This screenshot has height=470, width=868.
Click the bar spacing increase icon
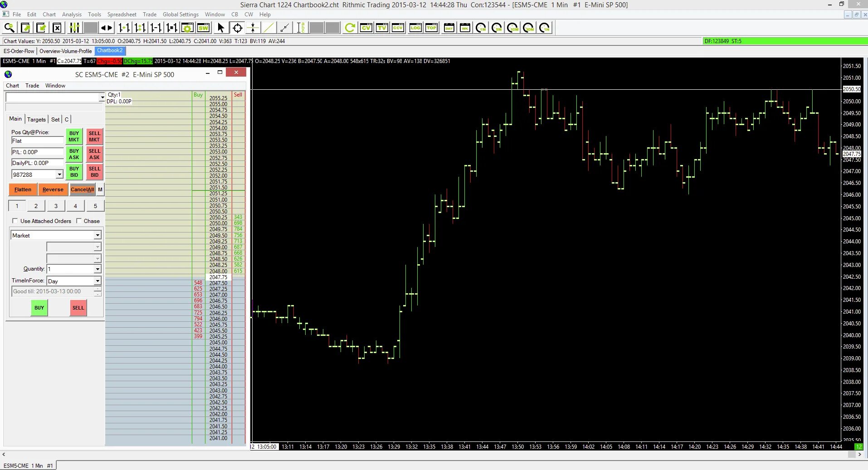124,28
